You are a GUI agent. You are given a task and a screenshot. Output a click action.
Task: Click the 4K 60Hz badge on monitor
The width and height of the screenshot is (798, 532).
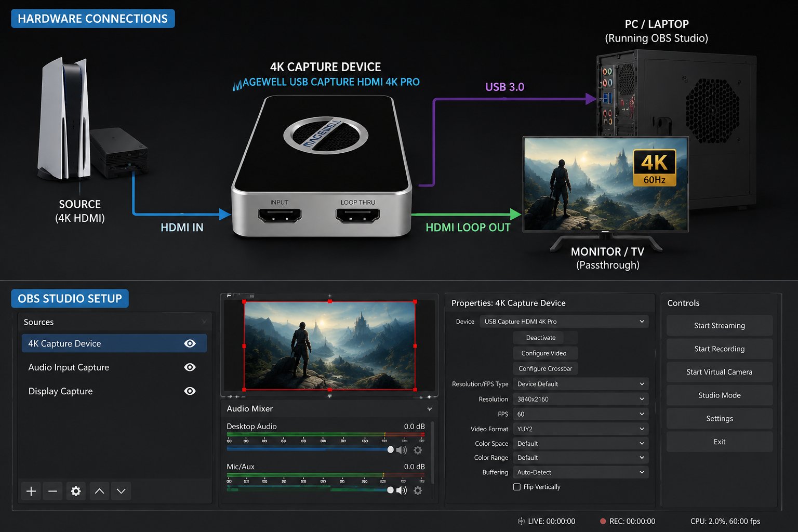655,168
